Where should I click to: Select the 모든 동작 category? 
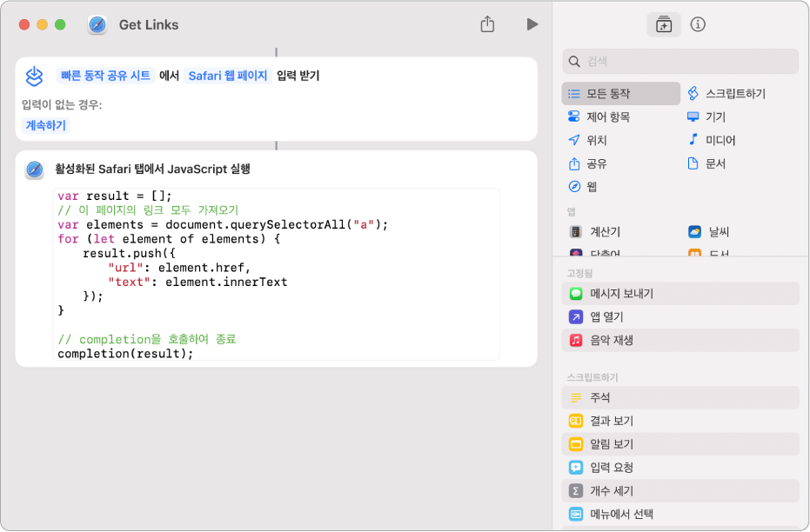pyautogui.click(x=620, y=93)
